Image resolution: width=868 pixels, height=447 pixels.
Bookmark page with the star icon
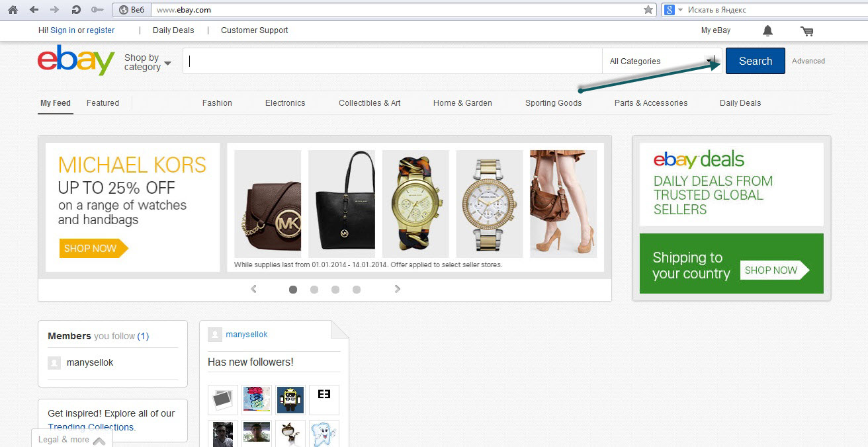(648, 10)
